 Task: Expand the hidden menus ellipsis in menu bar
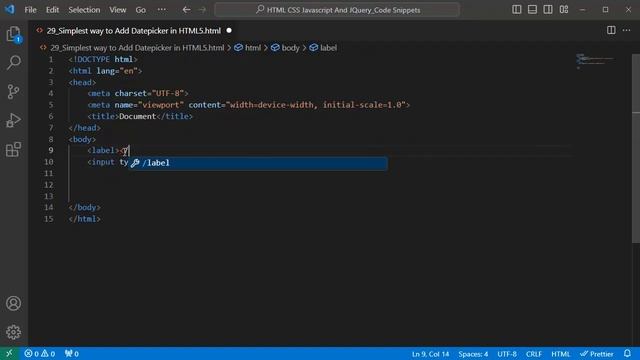click(x=162, y=10)
